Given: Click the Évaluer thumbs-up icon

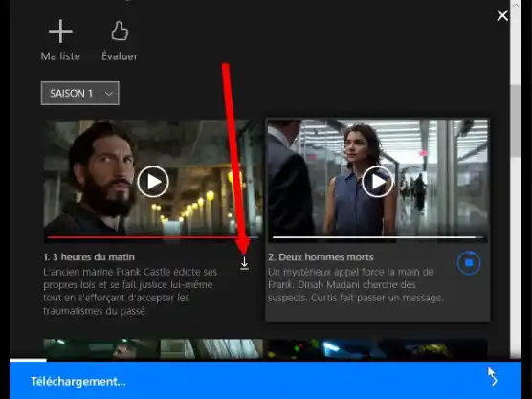Looking at the screenshot, I should 120,32.
